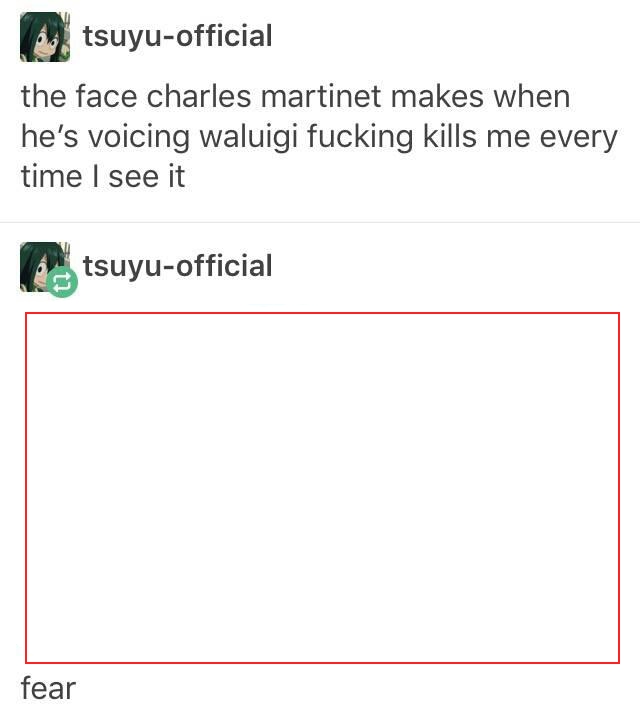Open the second post's tsuyu-official avatar
640x724 pixels.
(x=45, y=266)
